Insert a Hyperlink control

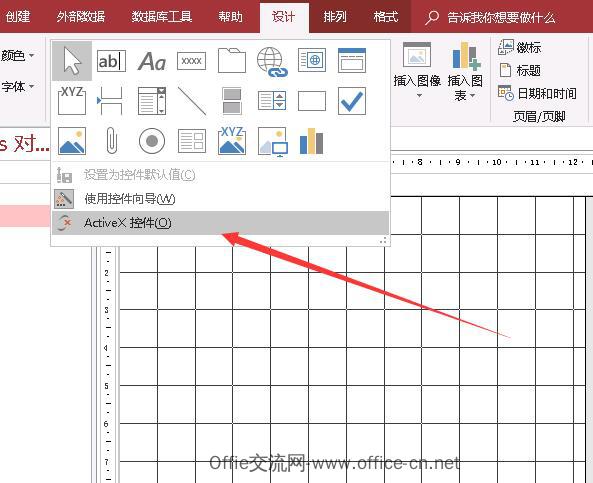coord(272,62)
